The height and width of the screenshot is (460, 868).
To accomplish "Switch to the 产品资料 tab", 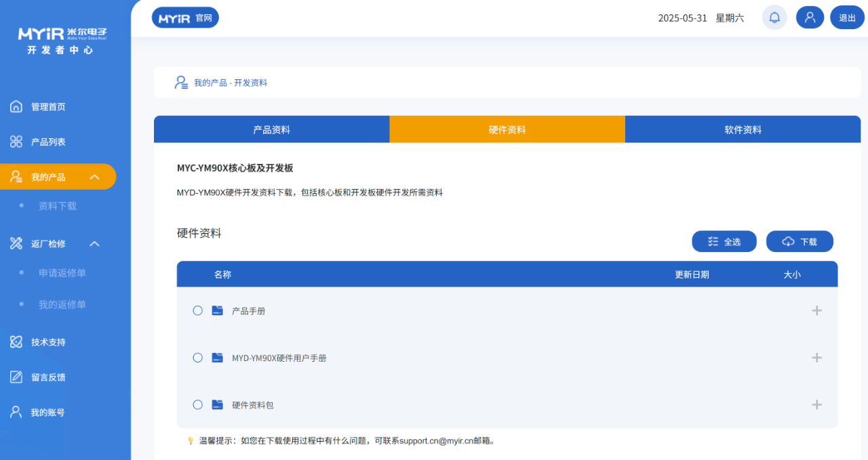I will (271, 129).
